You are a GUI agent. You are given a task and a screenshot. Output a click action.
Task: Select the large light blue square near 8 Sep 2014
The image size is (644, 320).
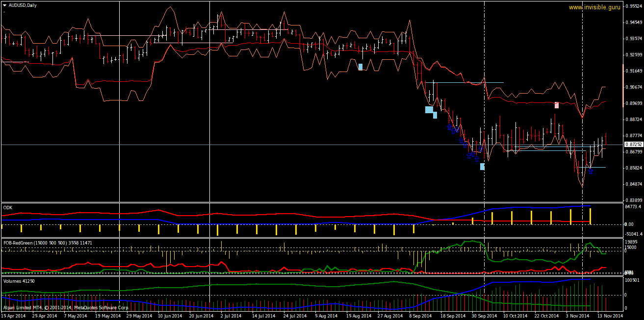click(429, 110)
